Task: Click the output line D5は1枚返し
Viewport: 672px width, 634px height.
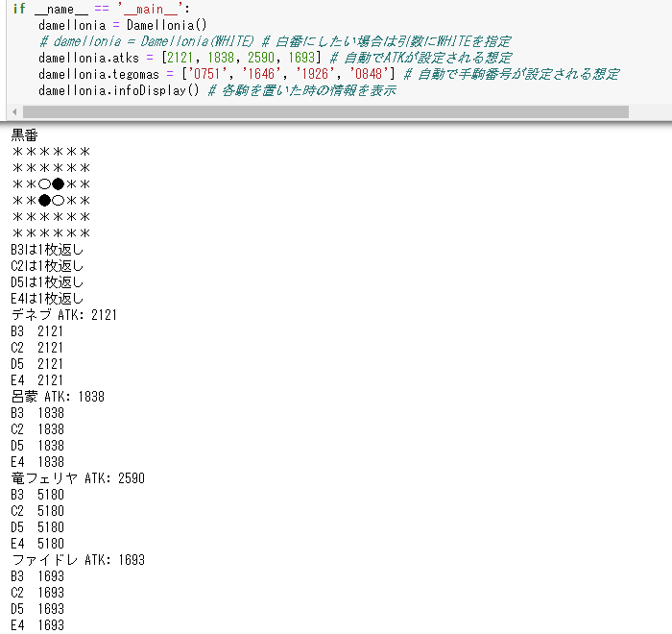Action: [47, 281]
